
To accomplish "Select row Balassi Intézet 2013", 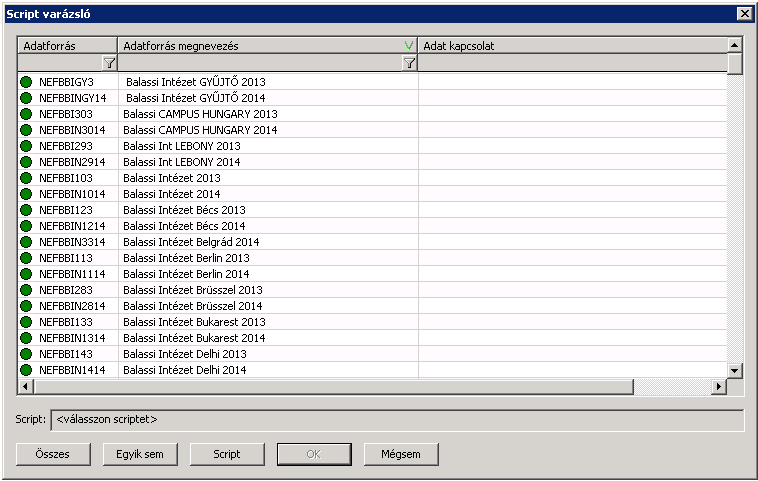I will pyautogui.click(x=373, y=178).
